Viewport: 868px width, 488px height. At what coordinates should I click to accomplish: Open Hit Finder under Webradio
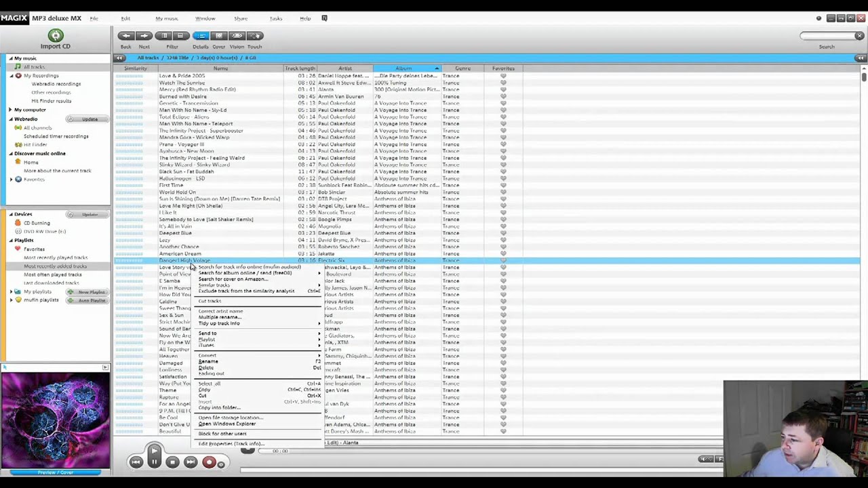[32, 144]
